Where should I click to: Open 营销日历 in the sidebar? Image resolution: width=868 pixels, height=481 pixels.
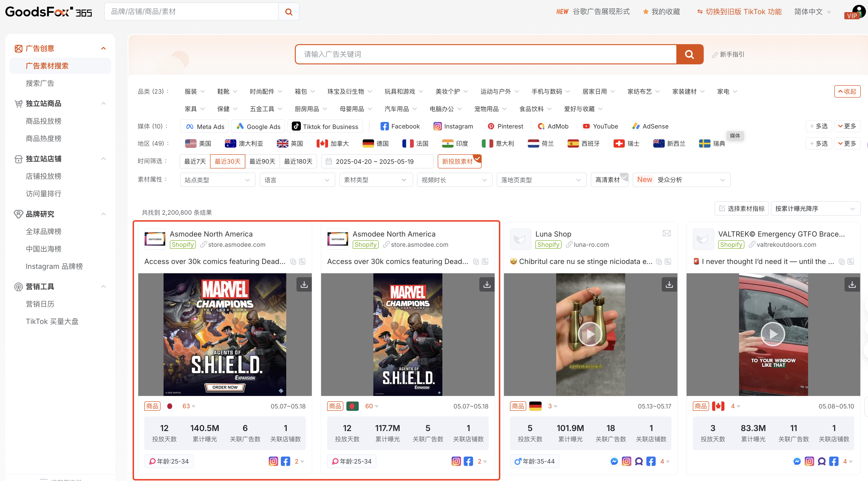tap(40, 304)
